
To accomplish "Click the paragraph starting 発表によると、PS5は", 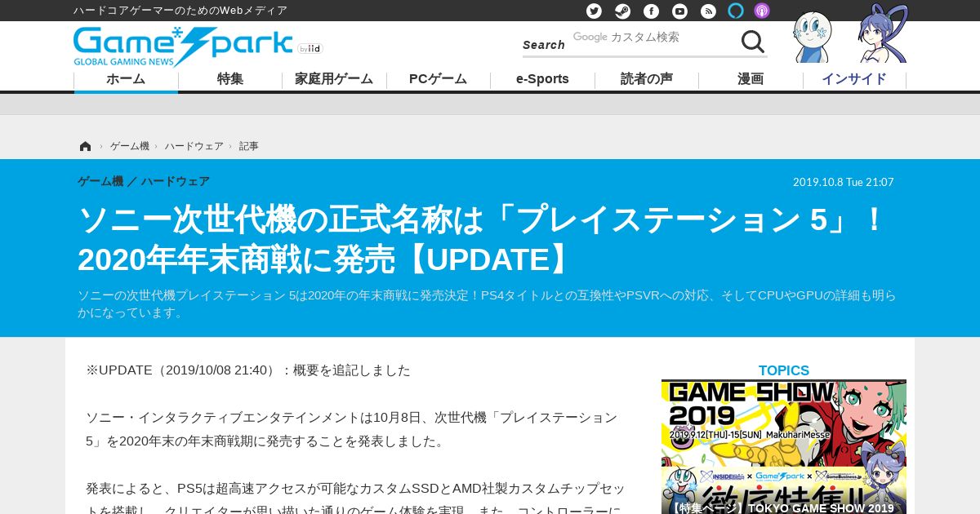I will [x=355, y=499].
